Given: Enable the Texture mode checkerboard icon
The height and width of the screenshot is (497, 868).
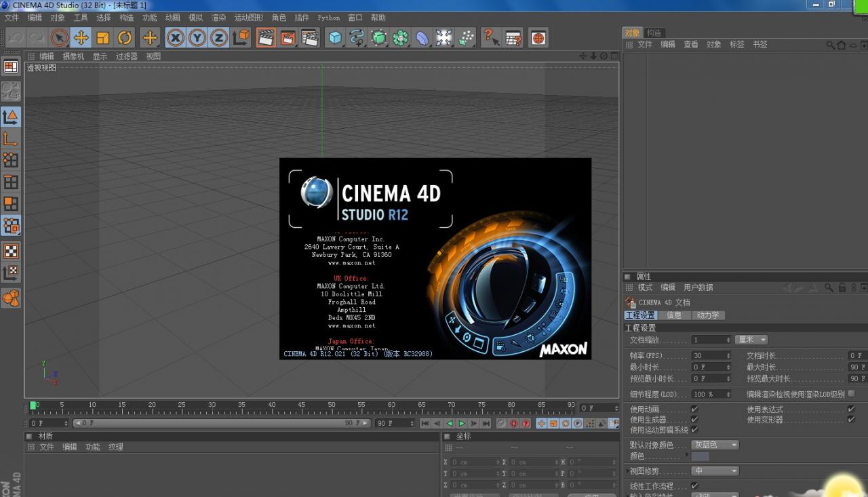Looking at the screenshot, I should [11, 251].
